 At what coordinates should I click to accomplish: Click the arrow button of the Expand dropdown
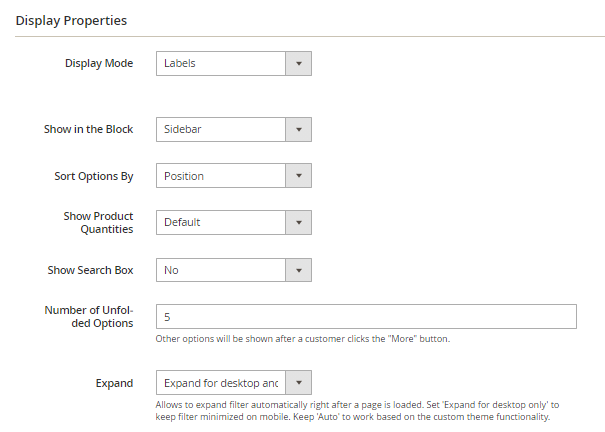coord(299,383)
